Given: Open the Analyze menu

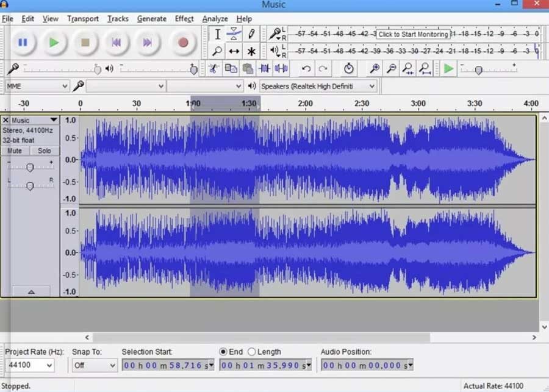Looking at the screenshot, I should (x=215, y=19).
